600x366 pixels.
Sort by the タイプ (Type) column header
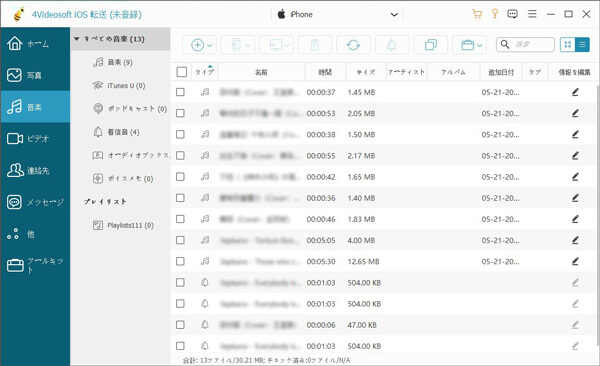coord(205,72)
